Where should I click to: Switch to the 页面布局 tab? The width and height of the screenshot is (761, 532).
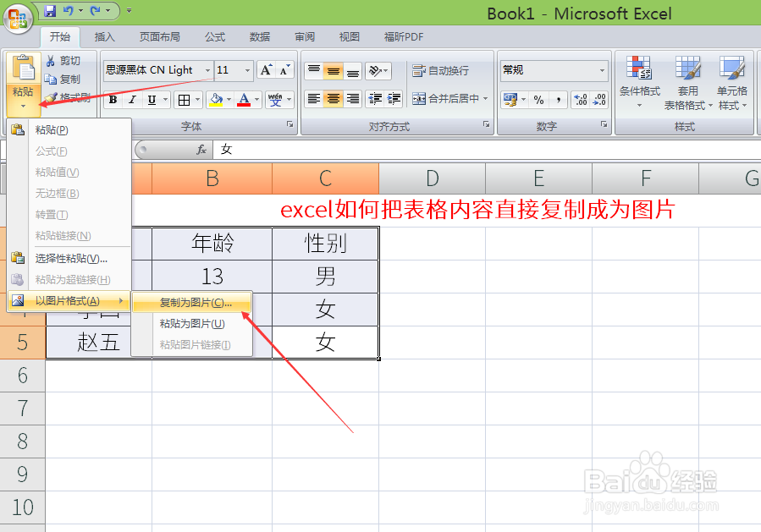click(x=160, y=37)
